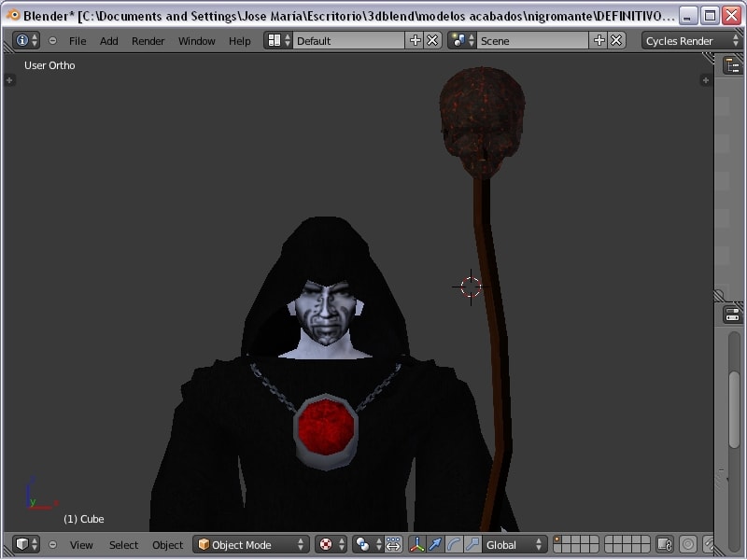Maximize the Blender window
Viewport: 747px width, 560px height.
click(710, 16)
